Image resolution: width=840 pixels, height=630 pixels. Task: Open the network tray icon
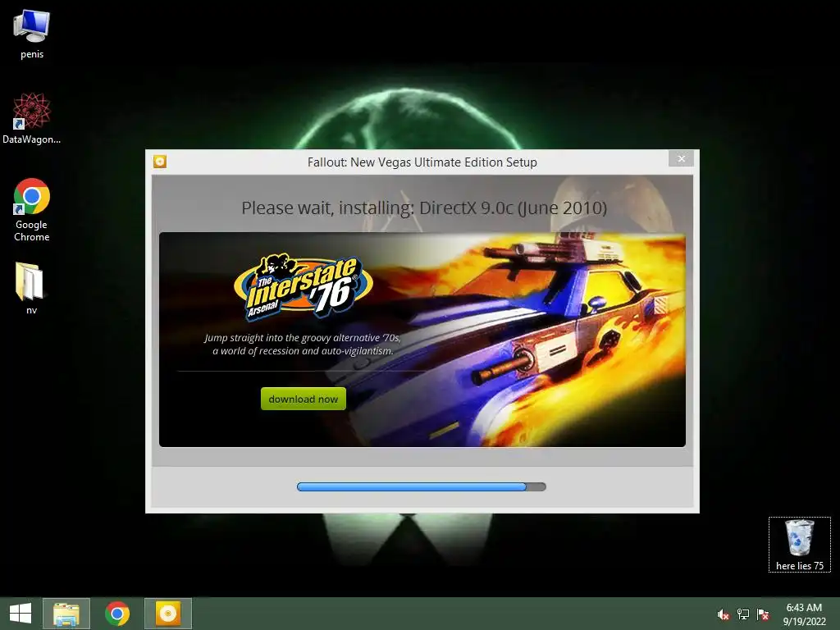743,614
